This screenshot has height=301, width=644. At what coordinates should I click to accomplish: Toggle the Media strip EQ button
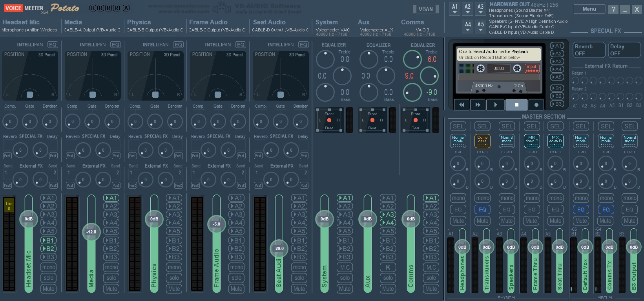tap(115, 45)
